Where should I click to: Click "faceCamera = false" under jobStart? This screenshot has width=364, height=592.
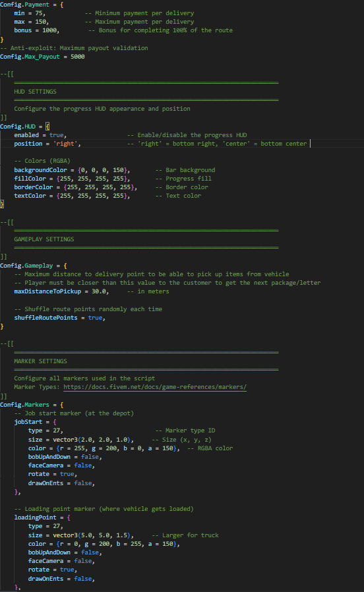click(x=61, y=466)
